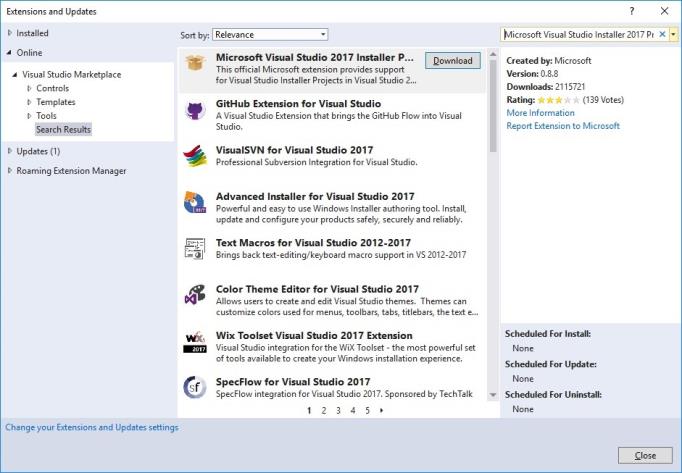Viewport: 682px width, 473px height.
Task: Expand the Installed category
Action: point(10,33)
